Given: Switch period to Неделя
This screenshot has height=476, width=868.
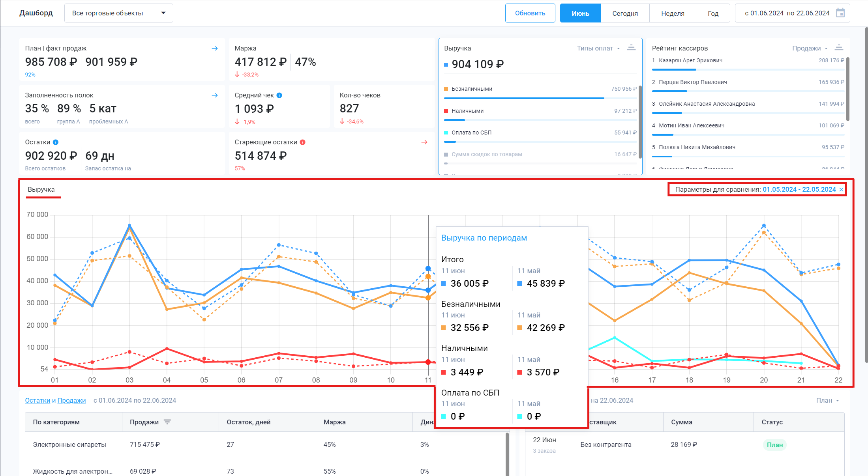Looking at the screenshot, I should pos(673,13).
